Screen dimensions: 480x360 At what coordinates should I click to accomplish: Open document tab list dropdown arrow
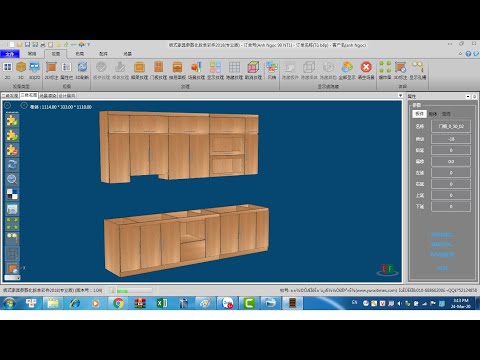[400, 95]
